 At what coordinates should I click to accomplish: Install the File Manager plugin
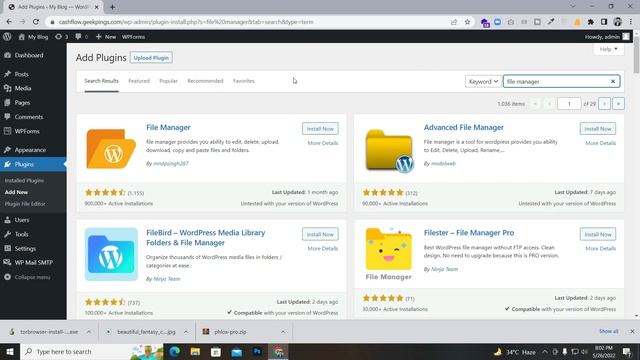[320, 129]
